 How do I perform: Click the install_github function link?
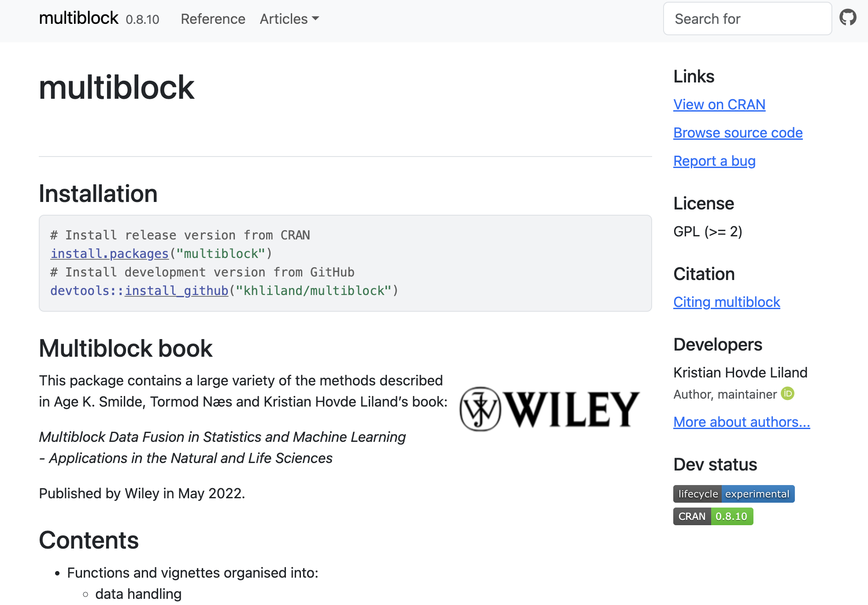click(x=176, y=291)
